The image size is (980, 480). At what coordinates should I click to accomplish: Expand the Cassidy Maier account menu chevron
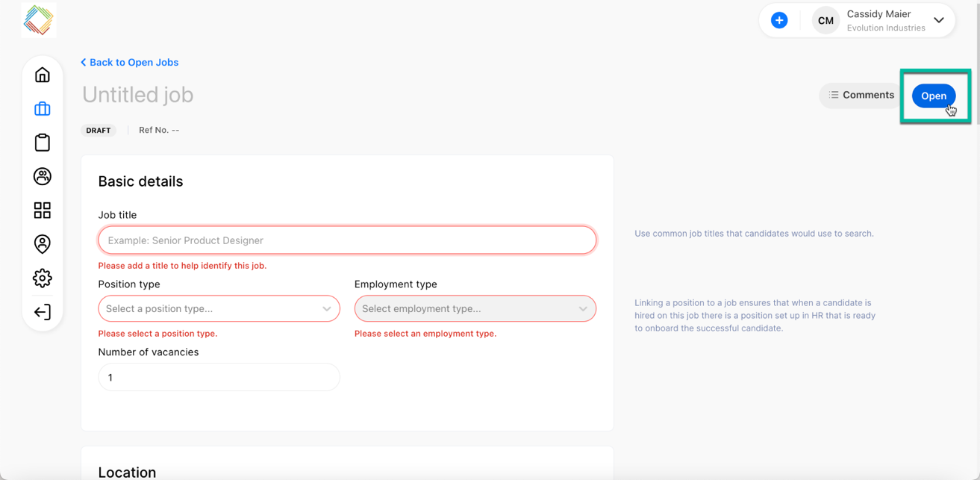[x=939, y=20]
